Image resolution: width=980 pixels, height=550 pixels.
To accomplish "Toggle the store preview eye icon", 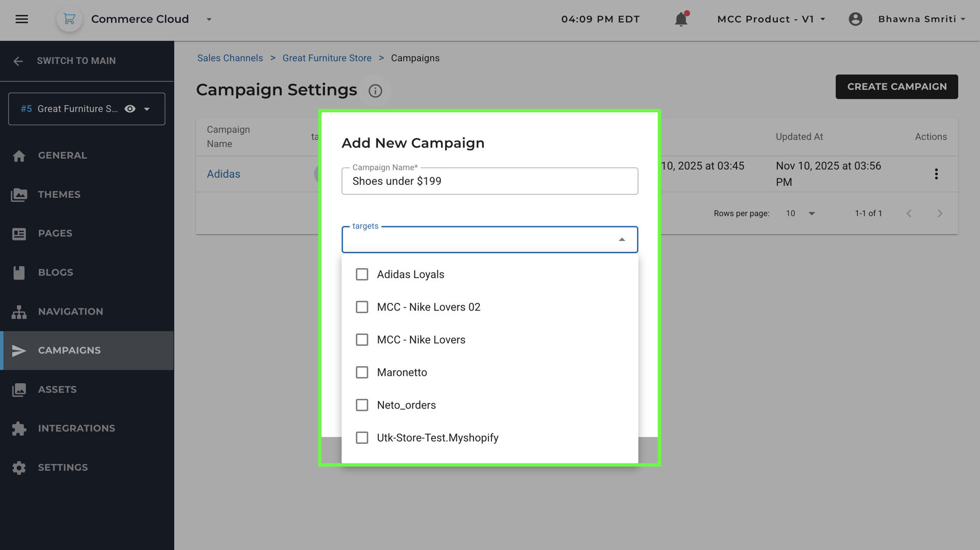I will pos(130,109).
